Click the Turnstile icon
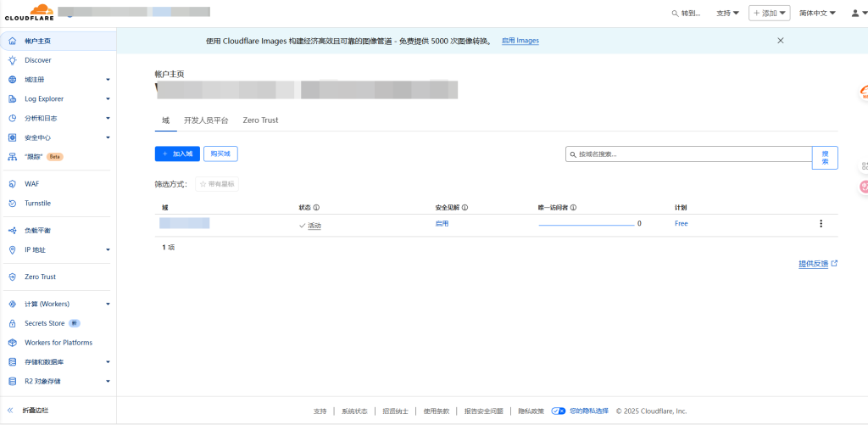Image resolution: width=868 pixels, height=425 pixels. point(13,204)
